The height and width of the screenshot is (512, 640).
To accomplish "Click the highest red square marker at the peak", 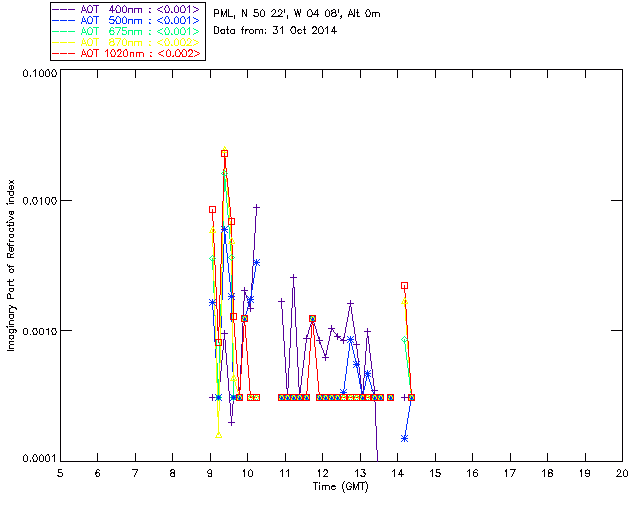I will click(224, 154).
